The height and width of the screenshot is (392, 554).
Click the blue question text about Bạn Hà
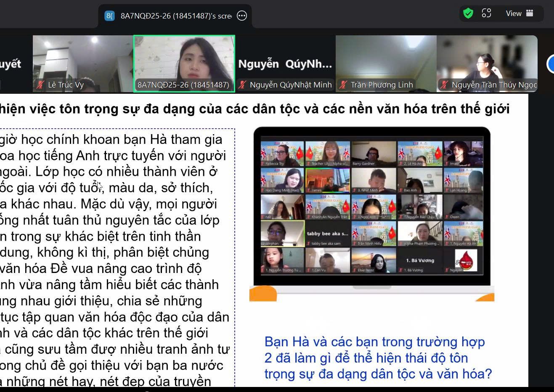[x=378, y=358]
